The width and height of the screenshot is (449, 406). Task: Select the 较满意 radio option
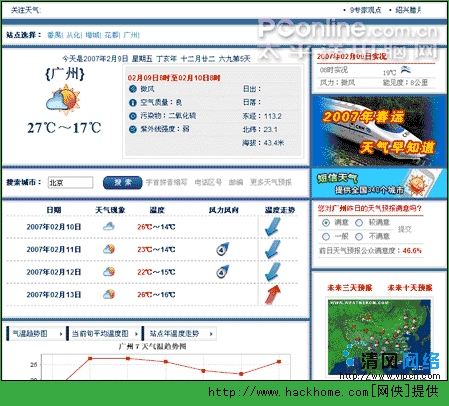[x=359, y=223]
